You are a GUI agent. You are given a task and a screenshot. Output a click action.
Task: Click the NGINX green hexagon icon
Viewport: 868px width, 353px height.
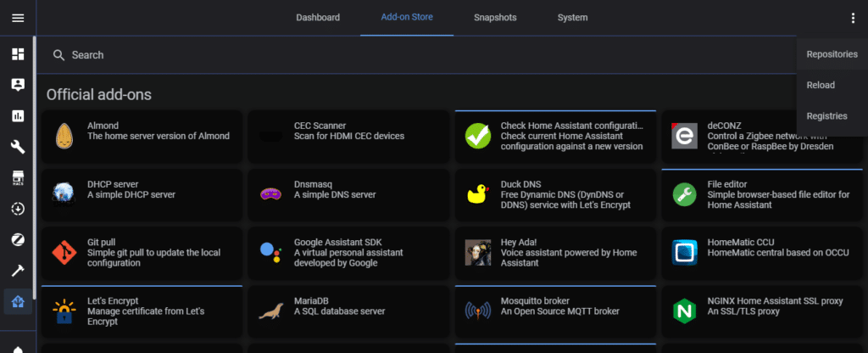pyautogui.click(x=684, y=311)
